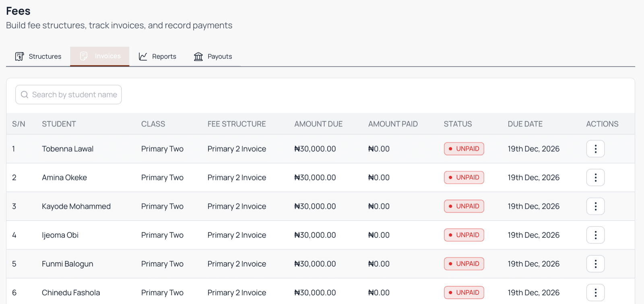Click the UNPAID badge for Tobenna Lawal
Viewport: 644px width, 304px height.
click(x=464, y=149)
